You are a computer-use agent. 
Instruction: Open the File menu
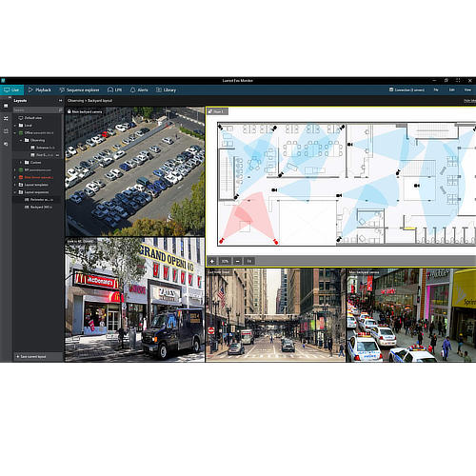coord(436,90)
